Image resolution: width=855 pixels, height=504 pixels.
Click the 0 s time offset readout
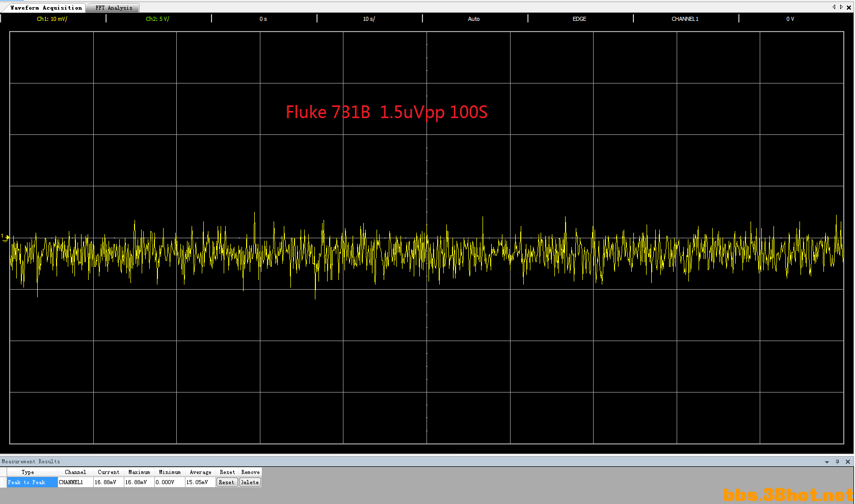(x=263, y=19)
